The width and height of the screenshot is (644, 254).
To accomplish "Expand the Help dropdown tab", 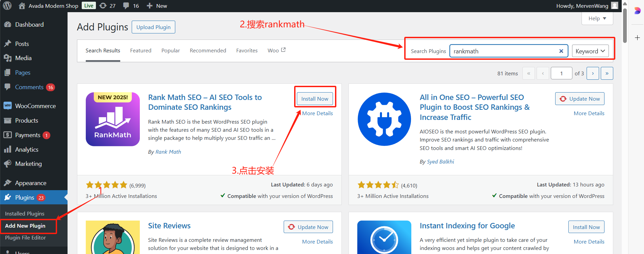I will point(597,18).
